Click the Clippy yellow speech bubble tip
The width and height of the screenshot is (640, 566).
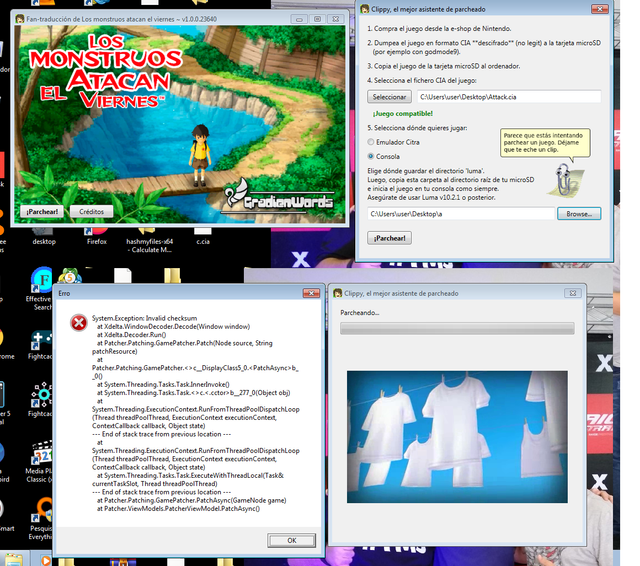(545, 143)
